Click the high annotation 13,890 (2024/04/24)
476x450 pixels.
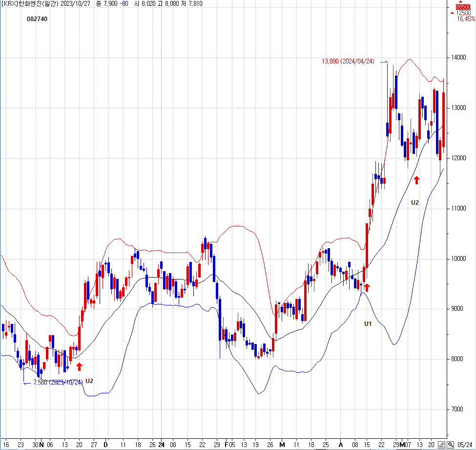point(348,62)
